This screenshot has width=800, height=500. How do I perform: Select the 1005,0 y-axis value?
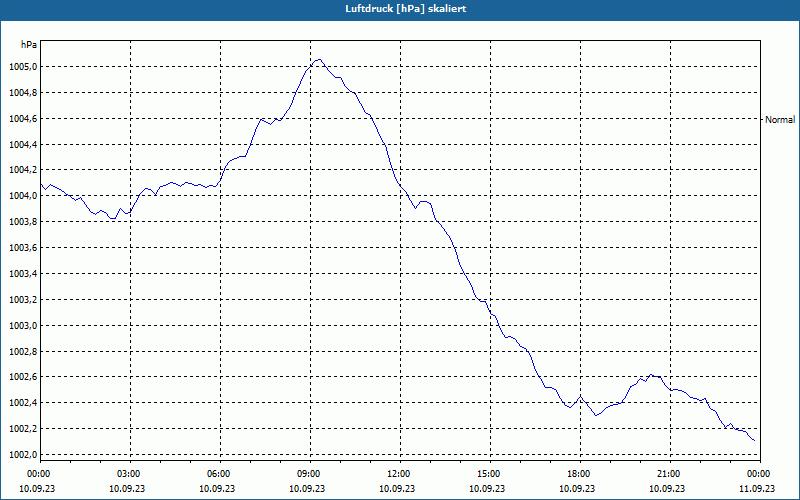[22, 67]
